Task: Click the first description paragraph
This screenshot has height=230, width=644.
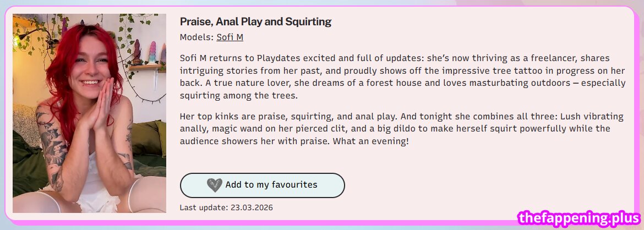Action: pos(402,76)
